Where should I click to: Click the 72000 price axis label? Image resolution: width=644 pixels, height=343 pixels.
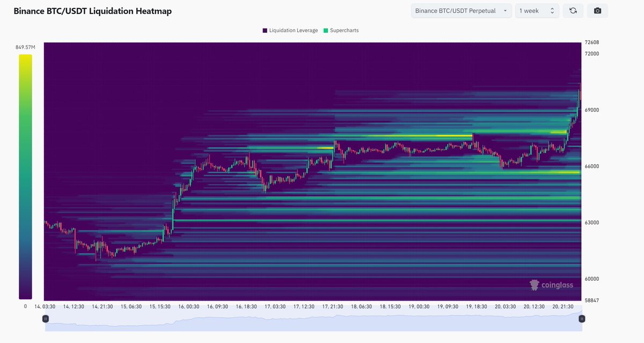pos(592,54)
